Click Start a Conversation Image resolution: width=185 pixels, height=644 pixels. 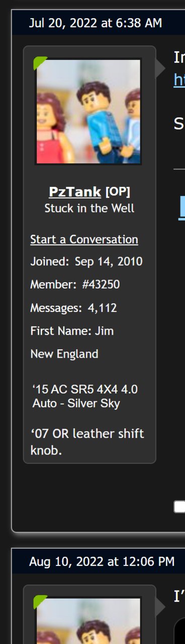click(x=84, y=239)
